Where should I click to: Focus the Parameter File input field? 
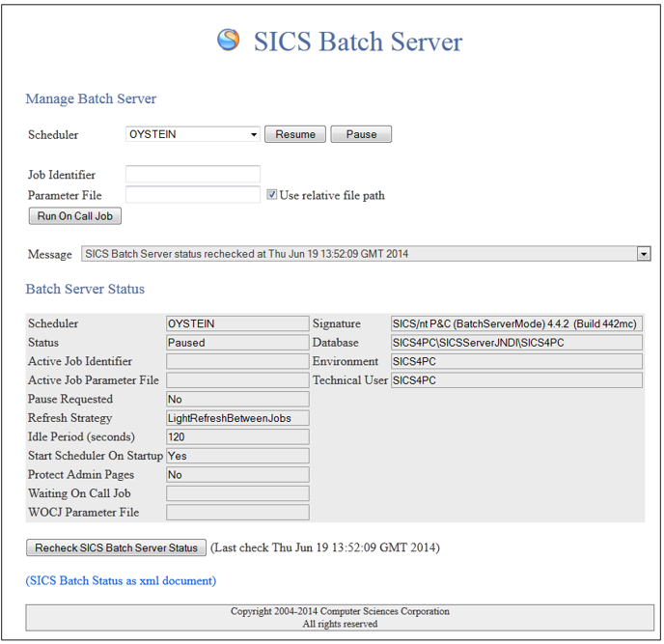[x=193, y=194]
